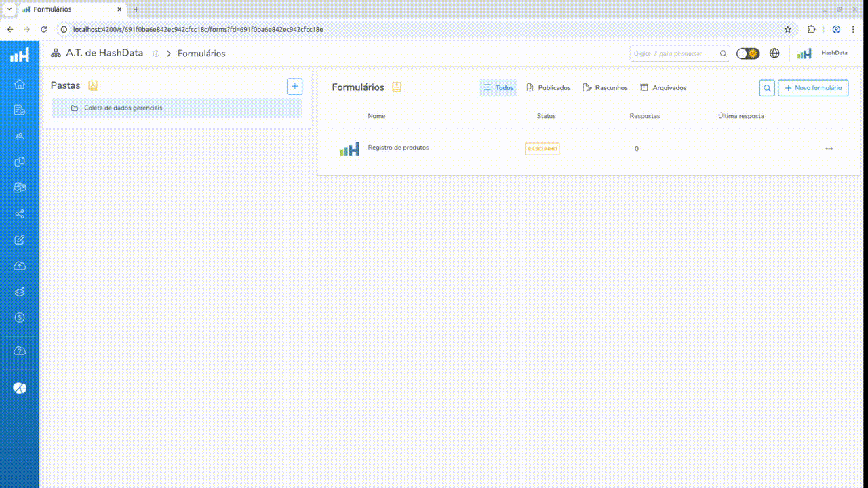This screenshot has width=868, height=488.
Task: Open the three-dot menu for Registro de produtos
Action: click(829, 148)
